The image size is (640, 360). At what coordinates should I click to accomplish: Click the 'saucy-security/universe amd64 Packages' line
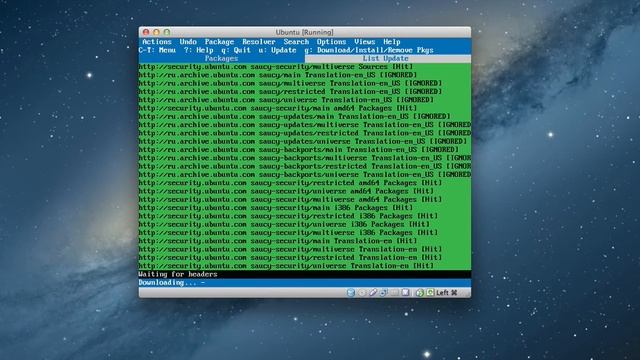tap(286, 191)
